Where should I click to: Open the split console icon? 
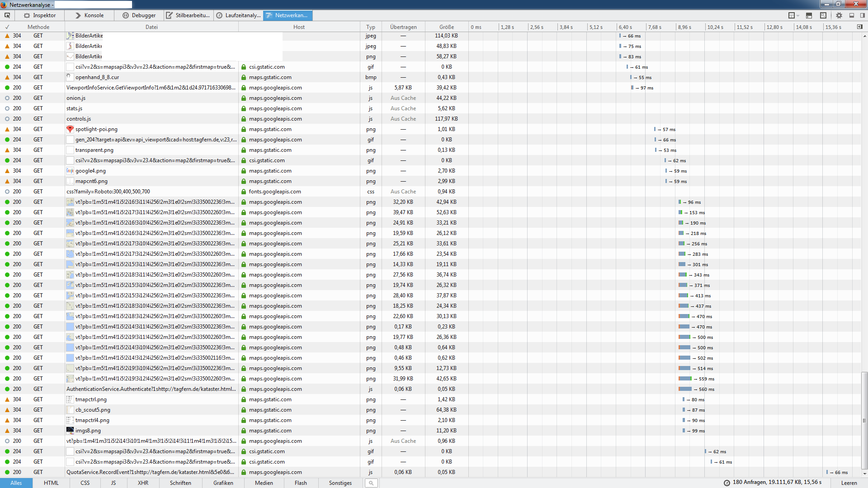[809, 15]
